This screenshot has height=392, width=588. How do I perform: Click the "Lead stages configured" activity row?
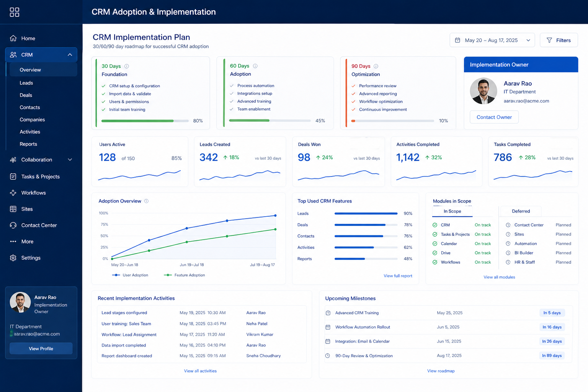[202, 313]
